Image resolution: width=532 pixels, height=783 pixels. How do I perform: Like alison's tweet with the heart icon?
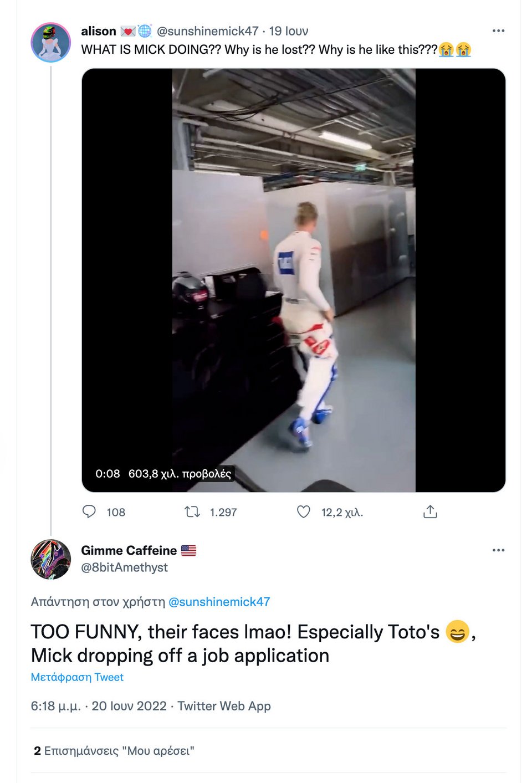point(304,511)
